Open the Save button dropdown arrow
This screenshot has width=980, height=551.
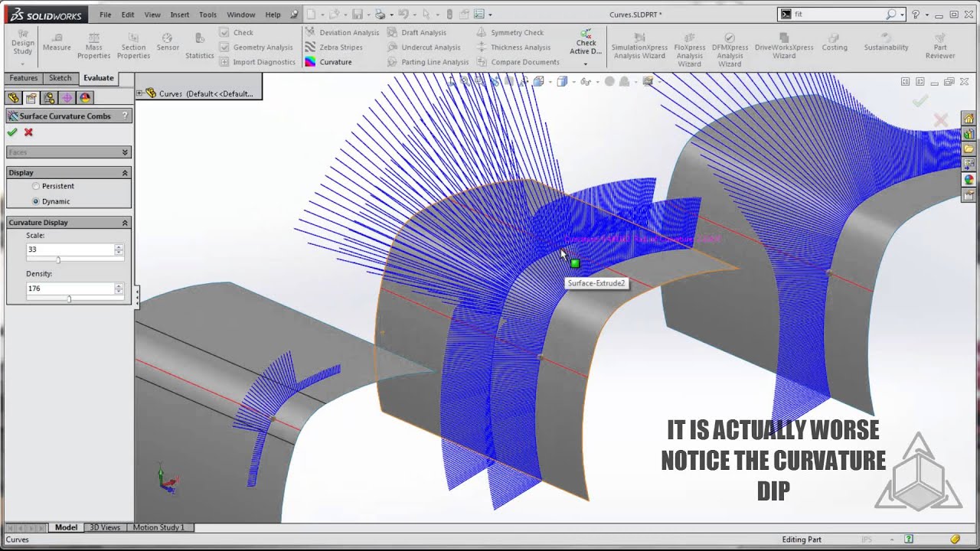coord(368,15)
